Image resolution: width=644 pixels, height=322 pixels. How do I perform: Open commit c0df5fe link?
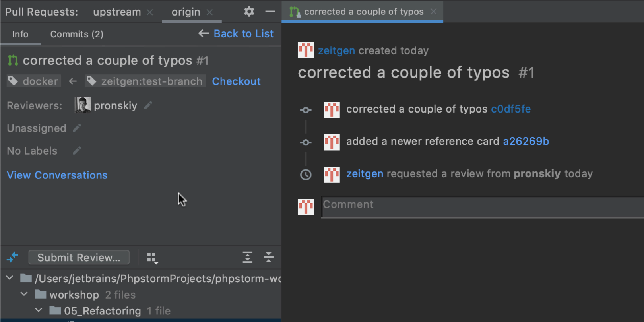(x=511, y=109)
